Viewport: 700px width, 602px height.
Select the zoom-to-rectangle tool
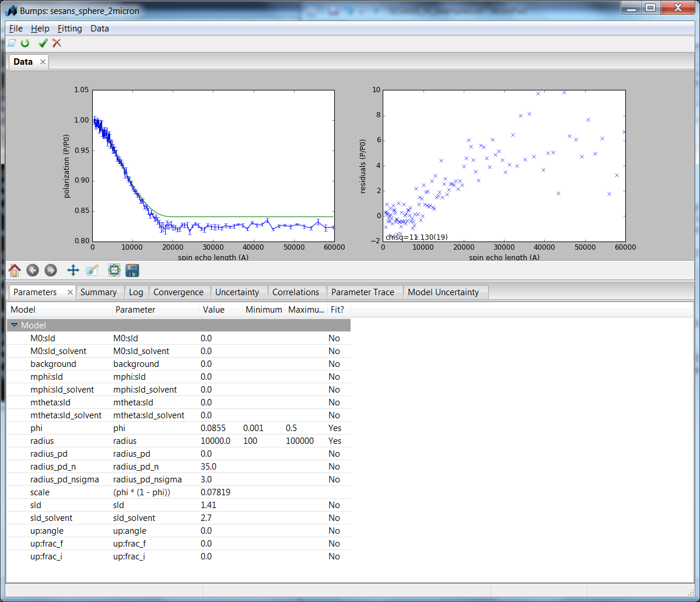(91, 270)
